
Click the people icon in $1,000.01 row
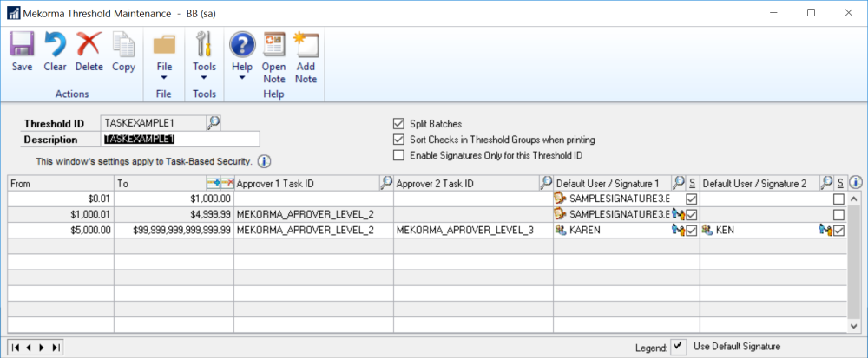[x=679, y=214]
